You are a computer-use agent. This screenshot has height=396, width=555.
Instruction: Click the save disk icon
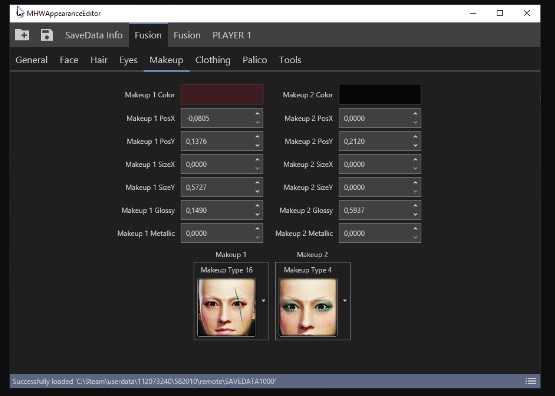[x=47, y=35]
